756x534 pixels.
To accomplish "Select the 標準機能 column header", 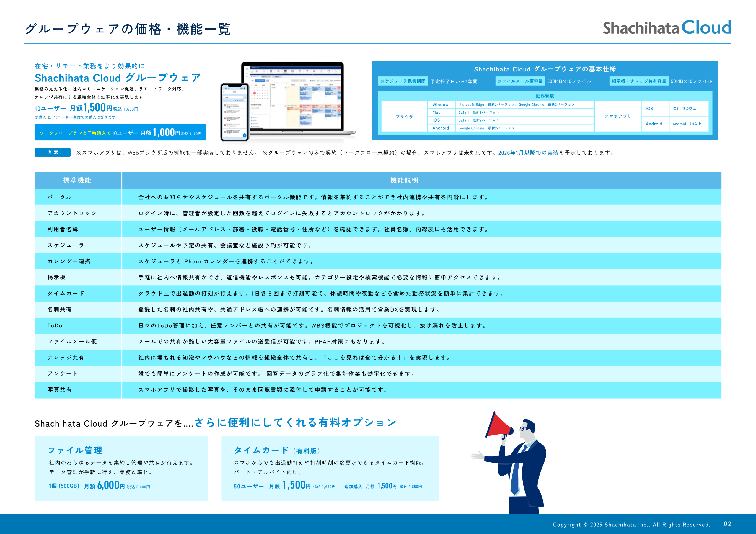I will [77, 180].
